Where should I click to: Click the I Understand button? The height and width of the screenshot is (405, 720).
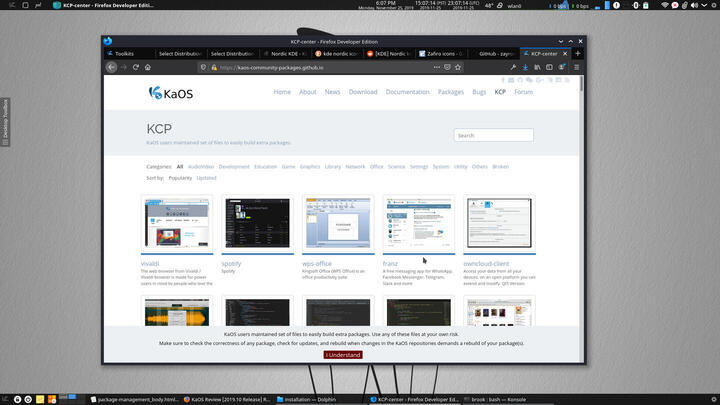click(343, 355)
